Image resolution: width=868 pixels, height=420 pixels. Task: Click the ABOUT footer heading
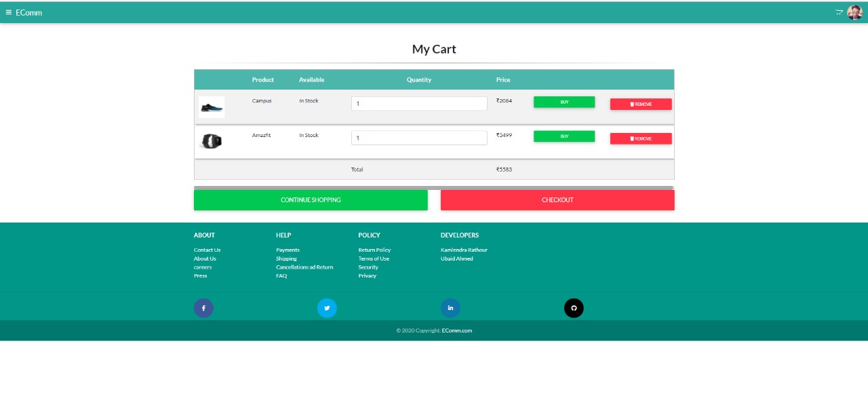tap(204, 235)
